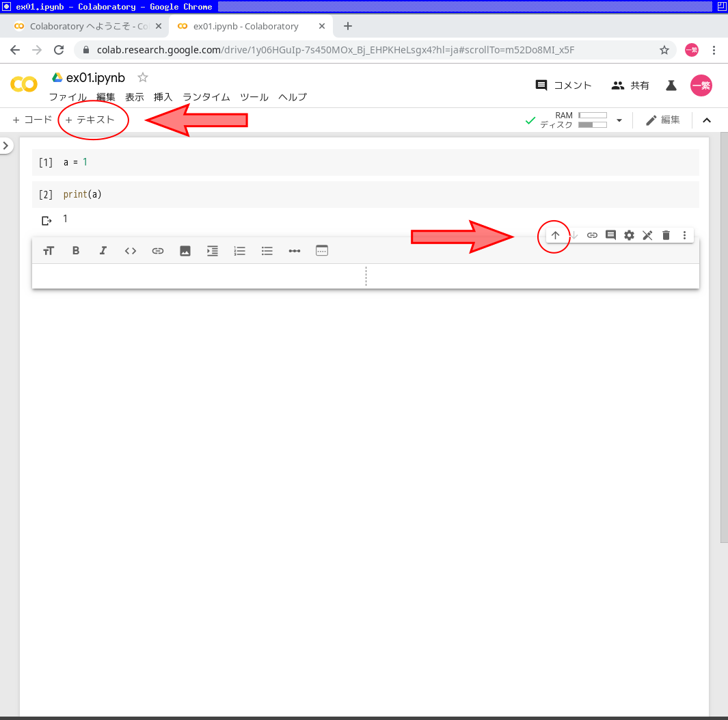Expand the left sidebar panel arrow
The image size is (728, 720).
[6, 146]
